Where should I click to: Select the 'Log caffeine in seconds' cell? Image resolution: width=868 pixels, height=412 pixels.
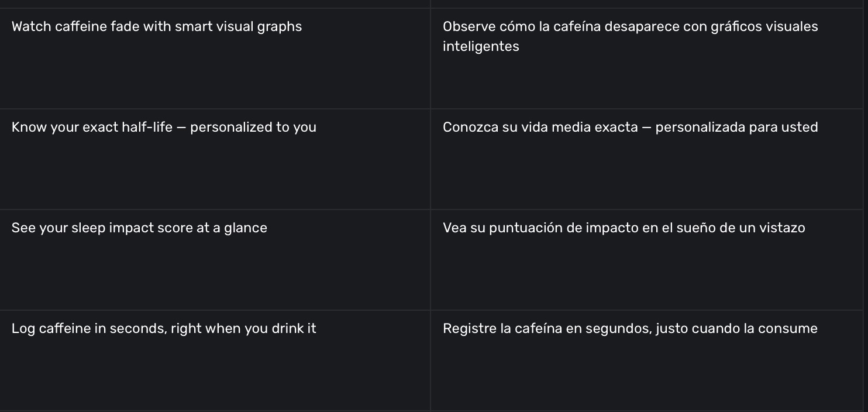(x=164, y=329)
